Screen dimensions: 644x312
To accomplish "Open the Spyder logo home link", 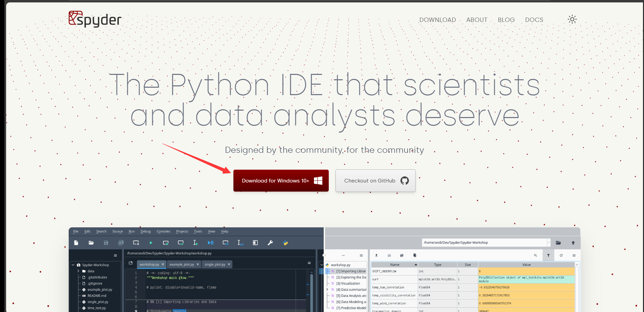I will pos(95,19).
